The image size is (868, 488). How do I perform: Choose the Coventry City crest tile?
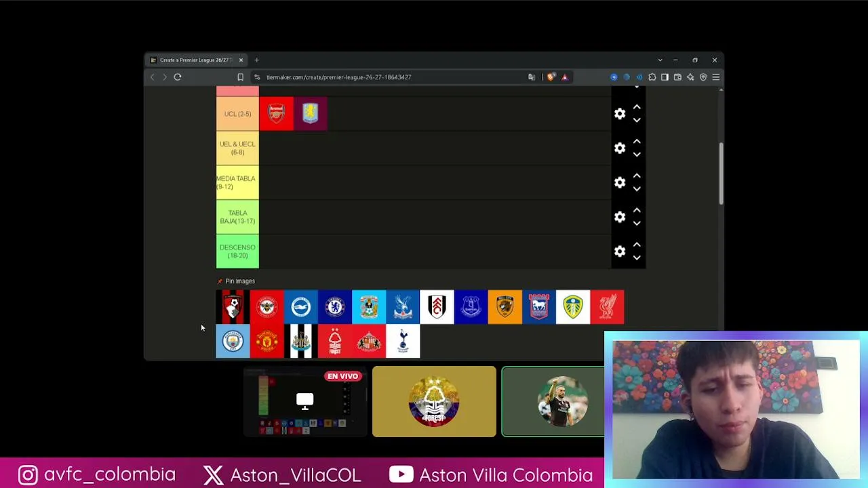369,307
